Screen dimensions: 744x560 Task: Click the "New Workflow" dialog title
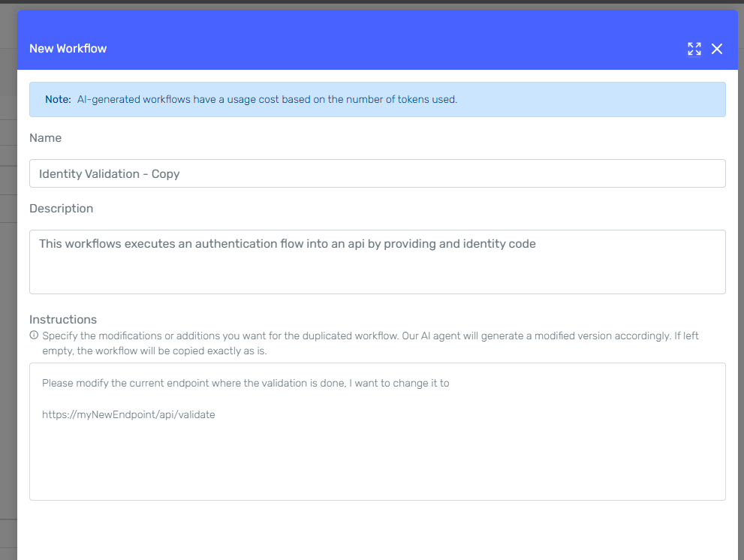click(68, 49)
